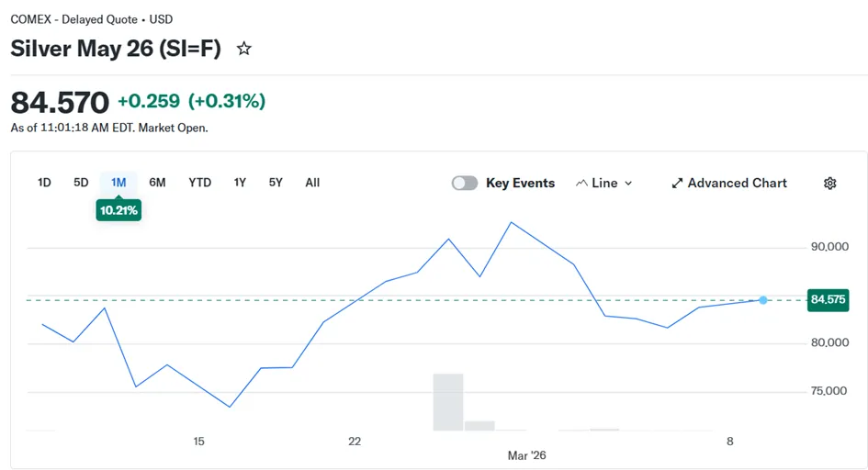This screenshot has width=868, height=470.
Task: Select the 1M time range tab
Action: pos(118,183)
